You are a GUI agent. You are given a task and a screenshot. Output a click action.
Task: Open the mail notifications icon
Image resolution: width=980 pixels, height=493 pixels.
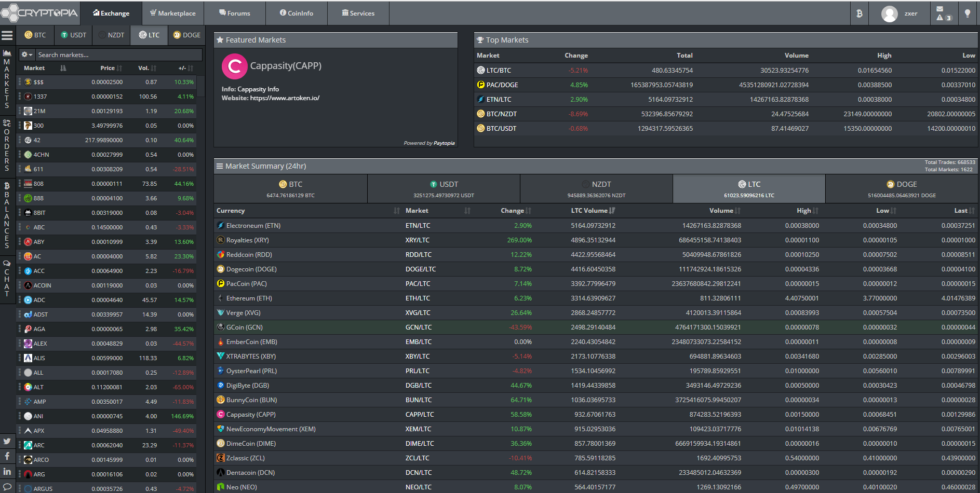tap(939, 9)
